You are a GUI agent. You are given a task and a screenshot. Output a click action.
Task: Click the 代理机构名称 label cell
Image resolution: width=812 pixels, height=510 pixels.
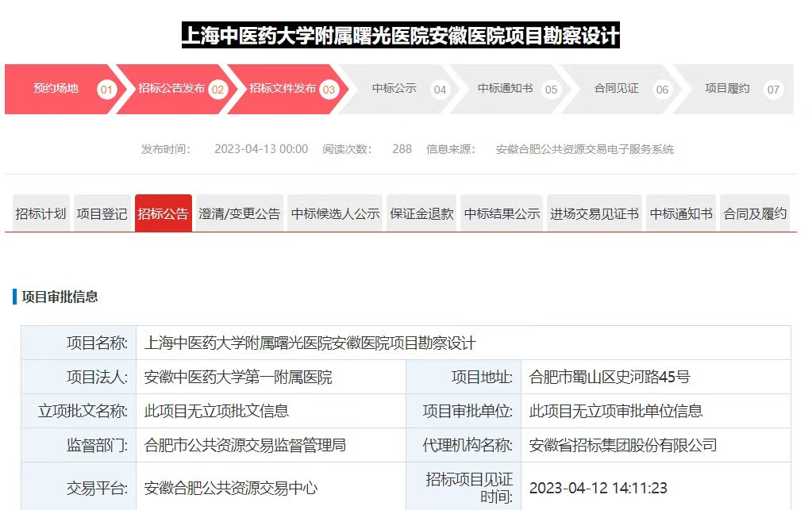coord(464,445)
